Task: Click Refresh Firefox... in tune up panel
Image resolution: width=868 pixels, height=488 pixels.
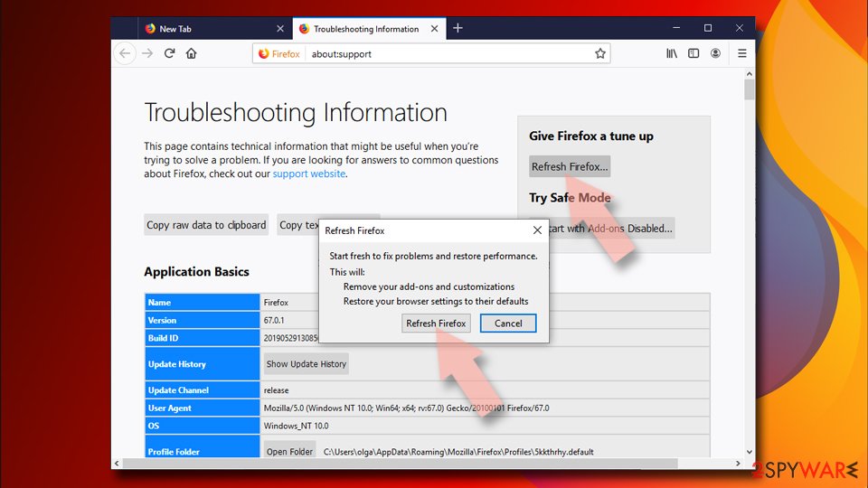Action: tap(570, 166)
